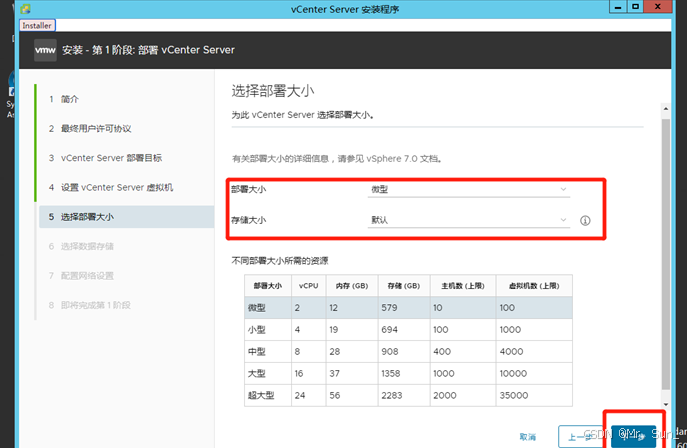This screenshot has width=687, height=448.
Task: Click the 选择部署大小 page heading
Action: point(273,91)
